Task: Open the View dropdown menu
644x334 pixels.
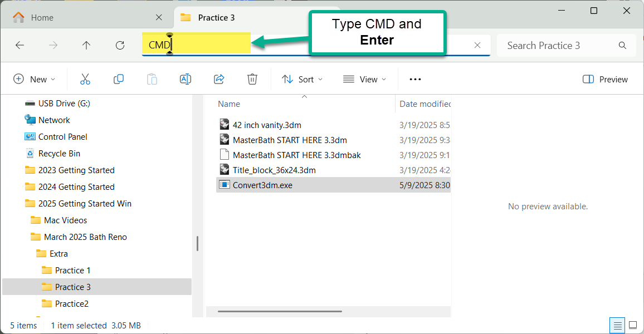Action: click(x=365, y=79)
